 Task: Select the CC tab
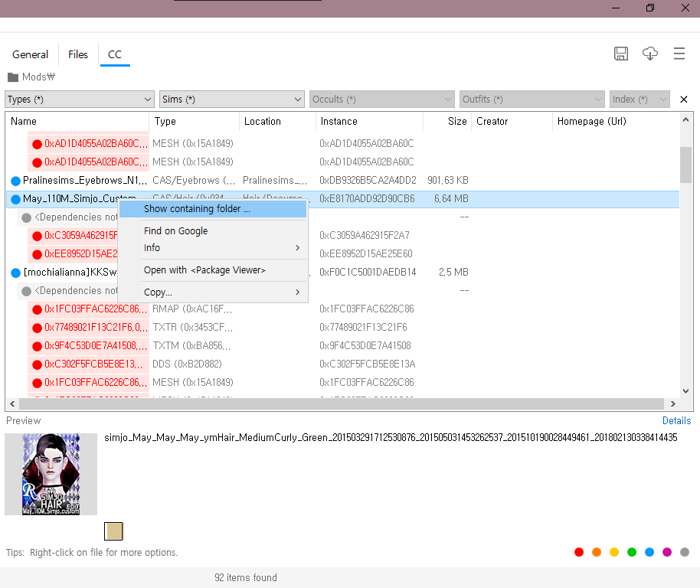coord(115,54)
